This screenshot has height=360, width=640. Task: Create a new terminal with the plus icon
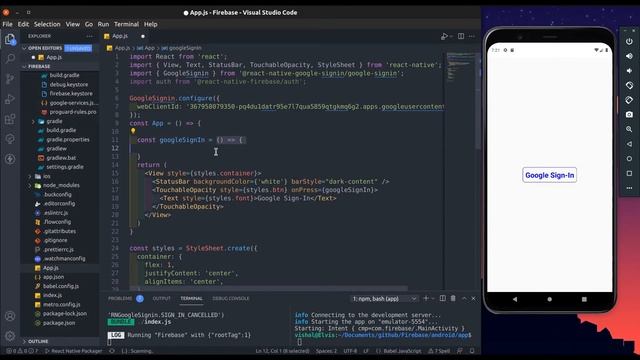pos(426,298)
